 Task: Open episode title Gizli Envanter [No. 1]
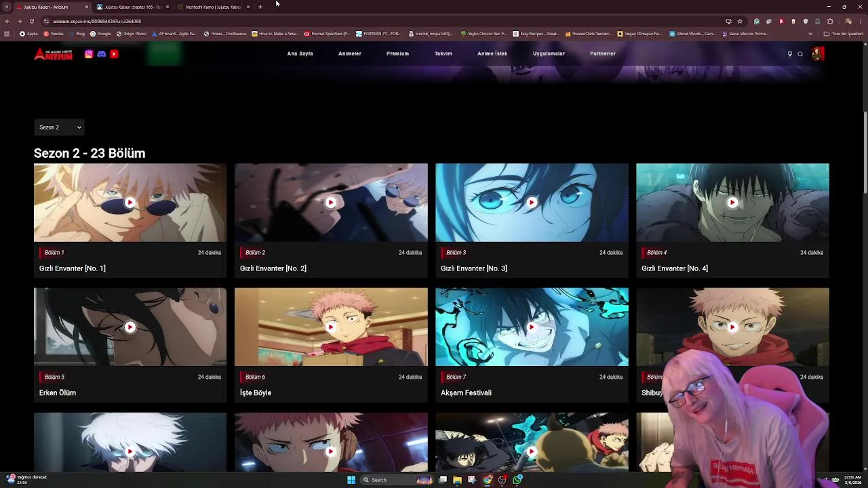[73, 268]
